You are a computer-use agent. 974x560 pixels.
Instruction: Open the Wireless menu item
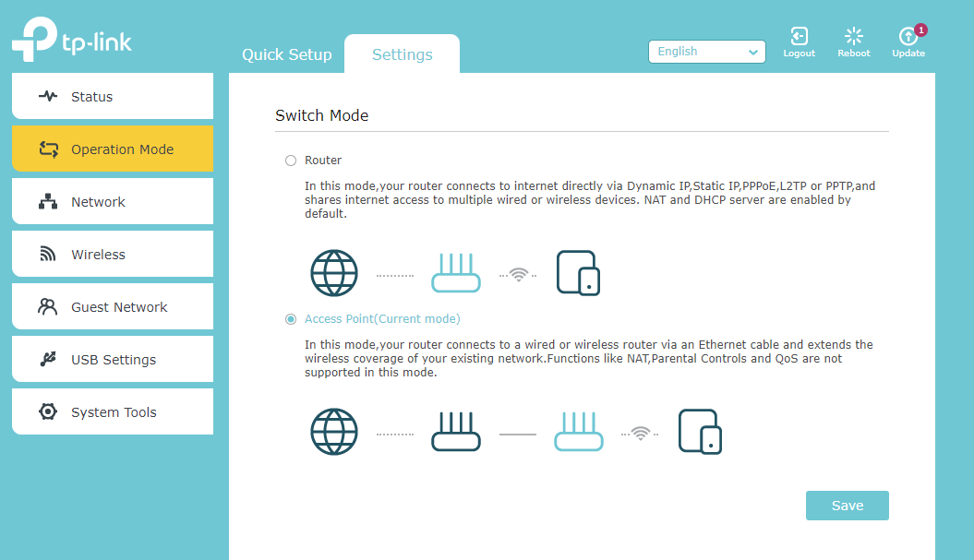pyautogui.click(x=113, y=254)
